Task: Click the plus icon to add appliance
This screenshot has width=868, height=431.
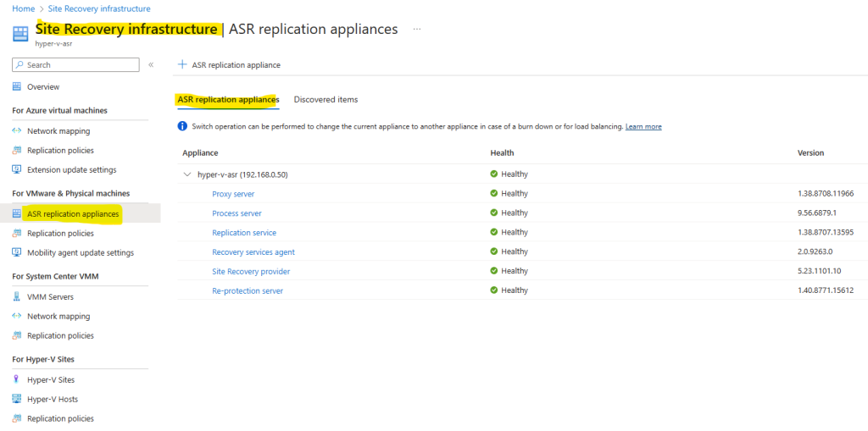Action: 182,64
